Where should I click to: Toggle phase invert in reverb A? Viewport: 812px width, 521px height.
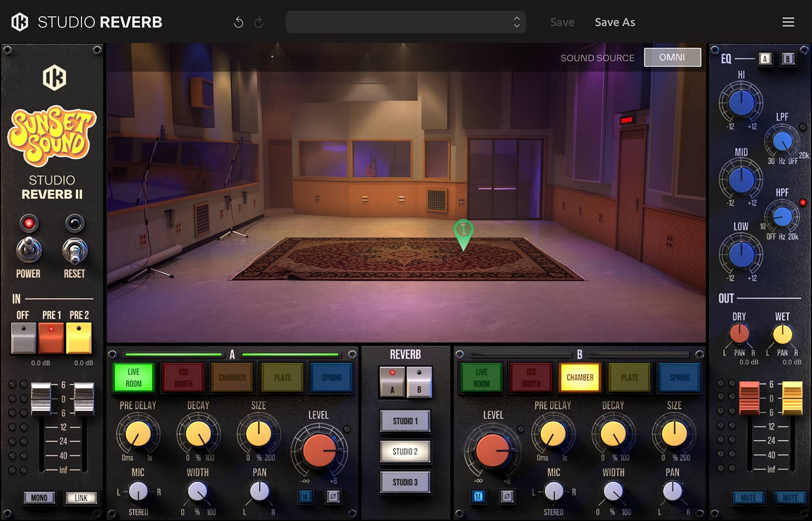(x=333, y=497)
